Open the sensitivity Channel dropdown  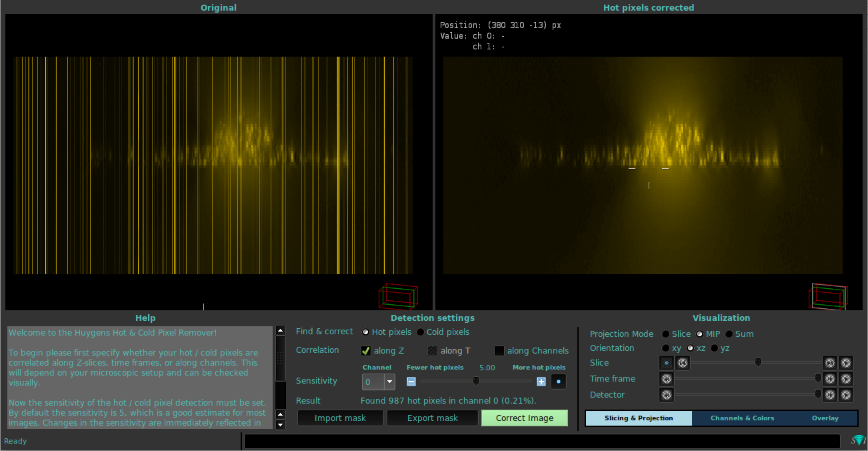pyautogui.click(x=389, y=381)
